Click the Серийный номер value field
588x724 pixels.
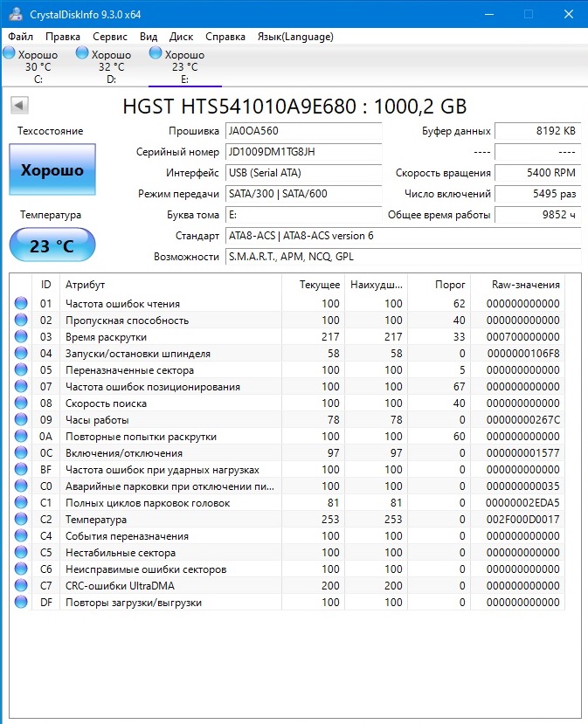coord(302,152)
